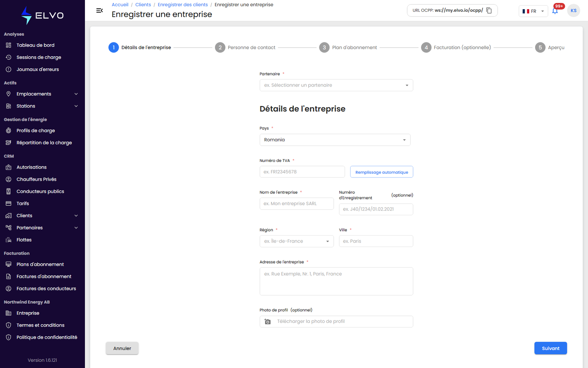Click the Factures des conducteurs icon
This screenshot has height=368, width=588.
pos(8,289)
